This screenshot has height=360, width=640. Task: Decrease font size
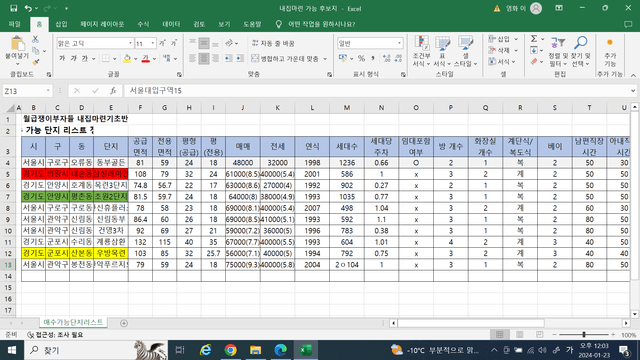[x=174, y=43]
